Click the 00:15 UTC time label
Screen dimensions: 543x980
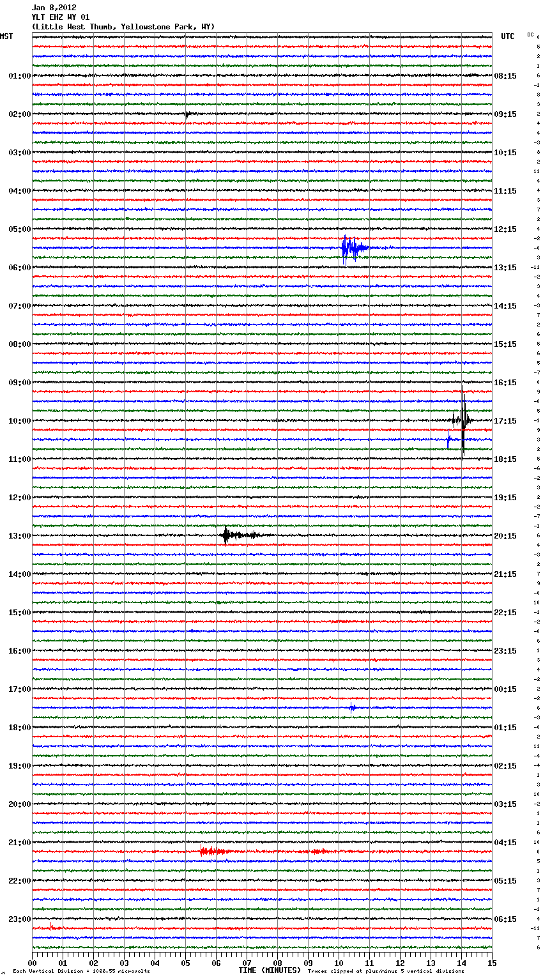point(505,689)
